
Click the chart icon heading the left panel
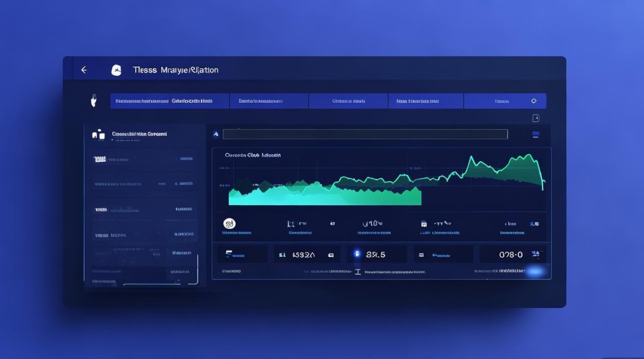pyautogui.click(x=98, y=135)
